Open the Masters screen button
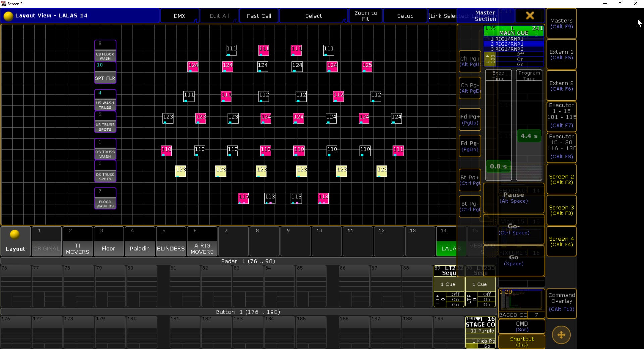Image resolution: width=644 pixels, height=349 pixels. [561, 23]
